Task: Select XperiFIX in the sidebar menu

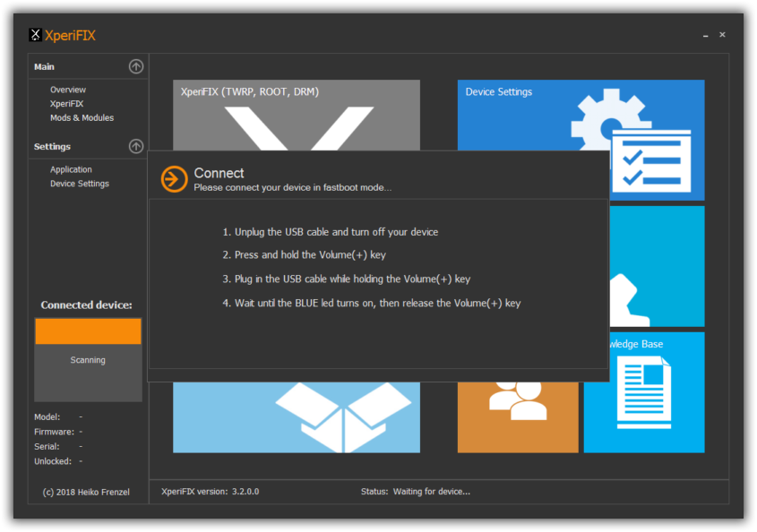Action: click(x=66, y=104)
